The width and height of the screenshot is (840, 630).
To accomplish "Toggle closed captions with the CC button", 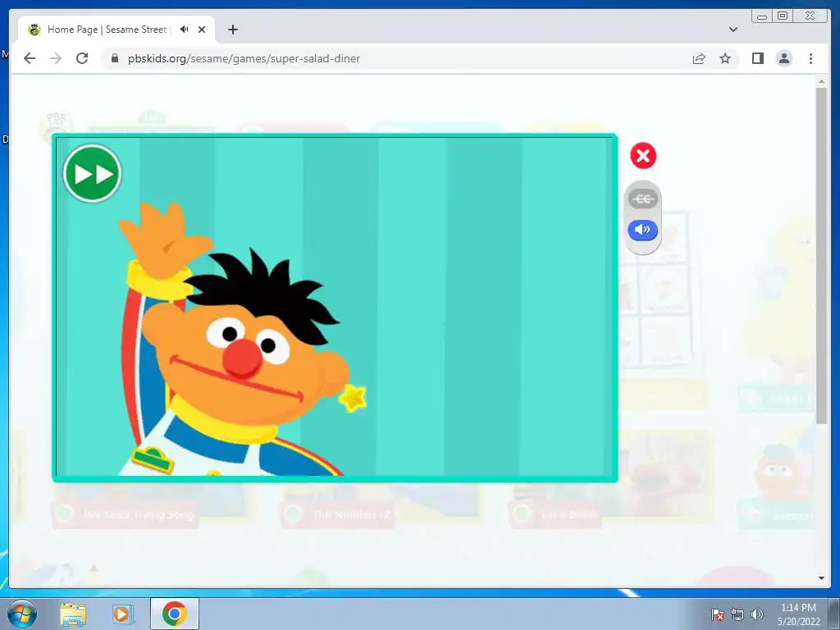I will click(642, 199).
